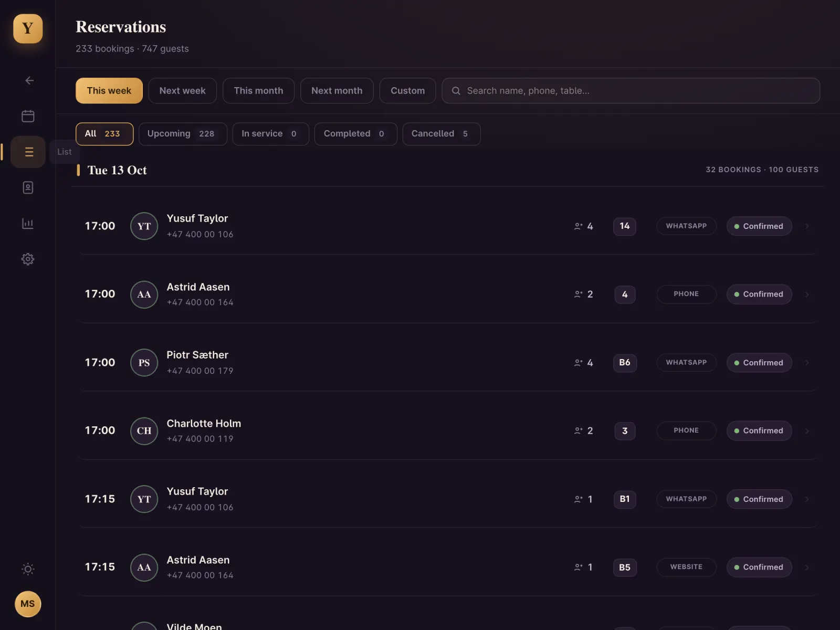Toggle the light theme sun icon
The height and width of the screenshot is (630, 840).
click(28, 569)
